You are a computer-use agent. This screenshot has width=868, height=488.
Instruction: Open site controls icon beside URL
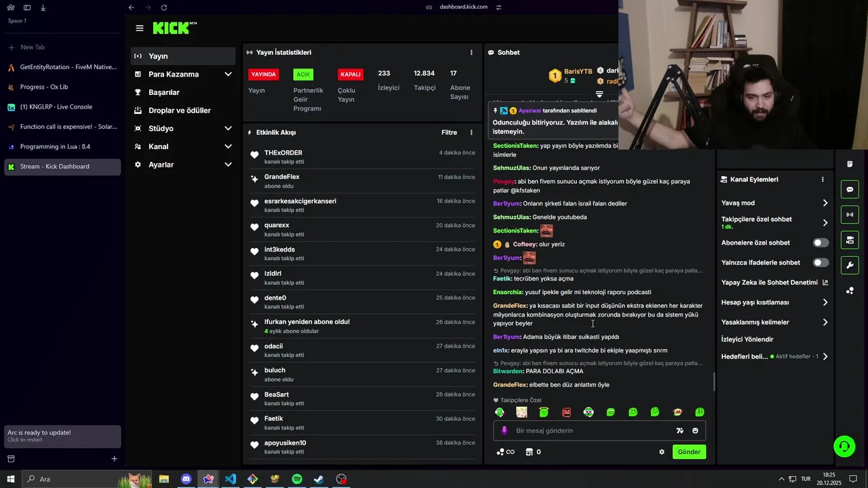498,7
